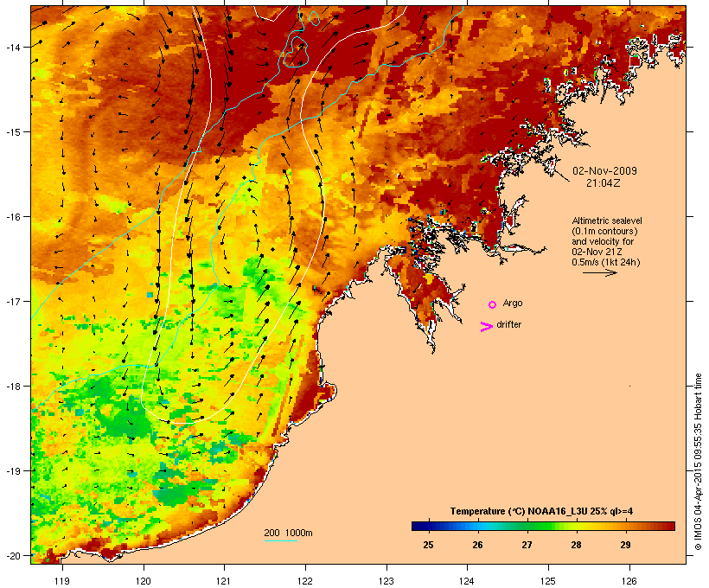The image size is (709, 588).
Task: Click the colorbar tick label 26
Action: [477, 545]
